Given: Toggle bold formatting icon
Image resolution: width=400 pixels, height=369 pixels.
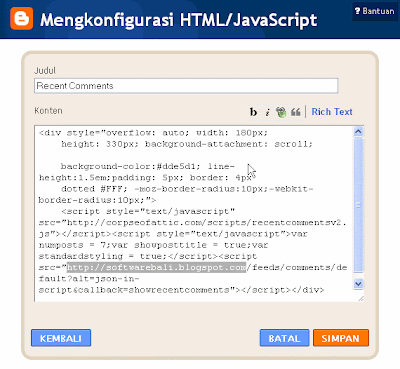Looking at the screenshot, I should [253, 112].
